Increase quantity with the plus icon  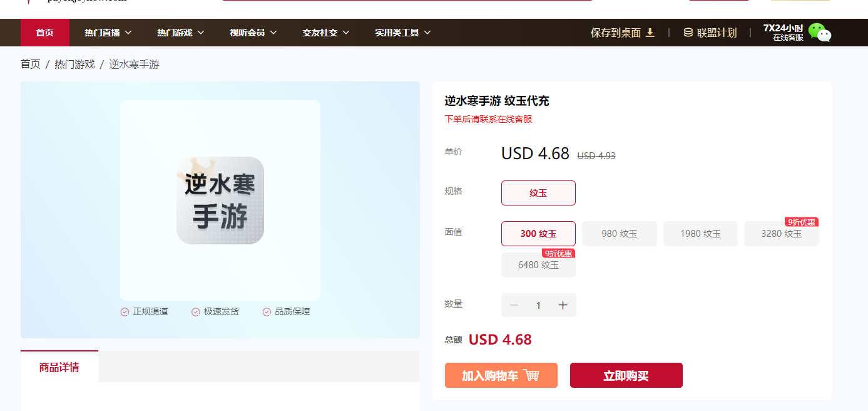[563, 305]
